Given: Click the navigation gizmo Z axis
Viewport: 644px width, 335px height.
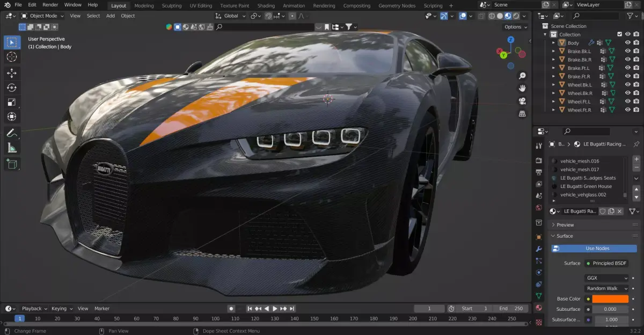Looking at the screenshot, I should coord(511,40).
